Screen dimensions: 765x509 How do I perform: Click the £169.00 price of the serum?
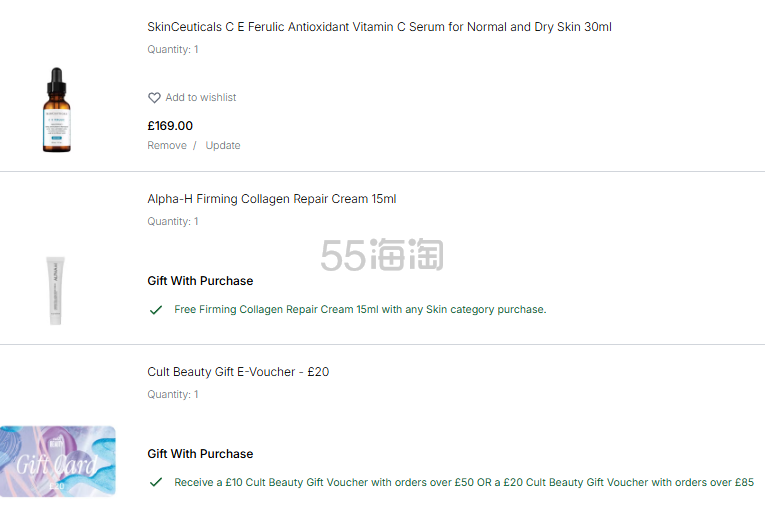(x=170, y=126)
